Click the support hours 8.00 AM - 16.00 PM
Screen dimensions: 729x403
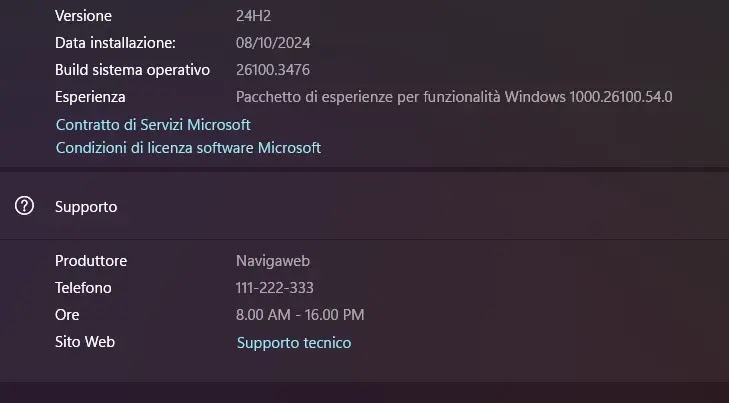pyautogui.click(x=300, y=315)
